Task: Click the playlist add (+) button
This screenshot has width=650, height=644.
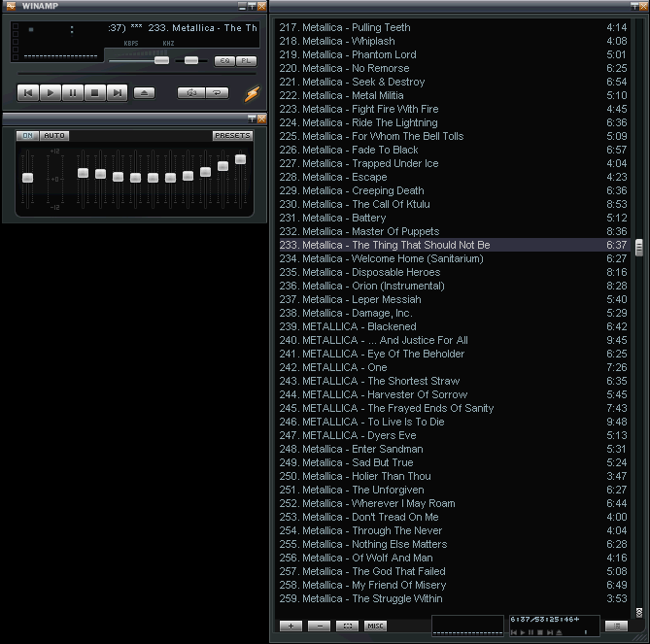Action: pyautogui.click(x=291, y=627)
